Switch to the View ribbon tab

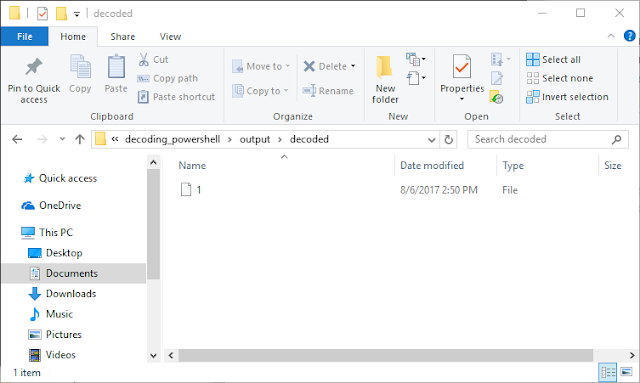170,37
